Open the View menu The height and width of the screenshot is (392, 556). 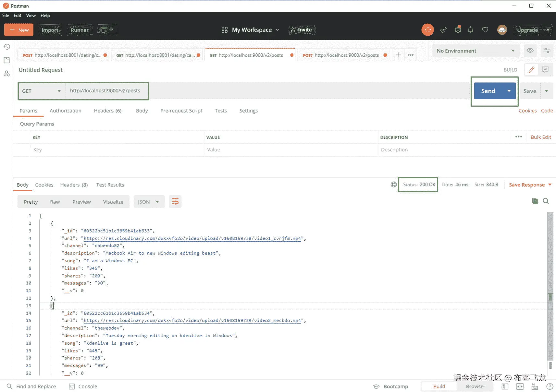pyautogui.click(x=31, y=16)
